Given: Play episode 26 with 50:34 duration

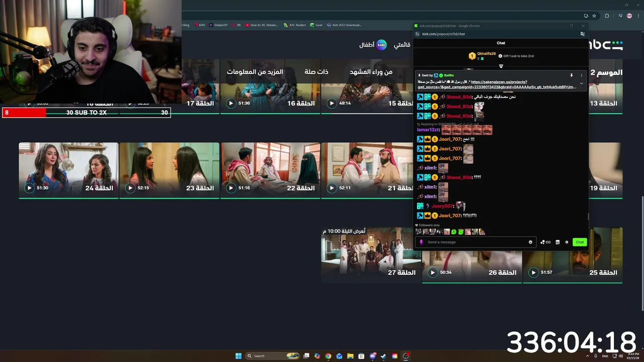Looking at the screenshot, I should click(x=432, y=273).
